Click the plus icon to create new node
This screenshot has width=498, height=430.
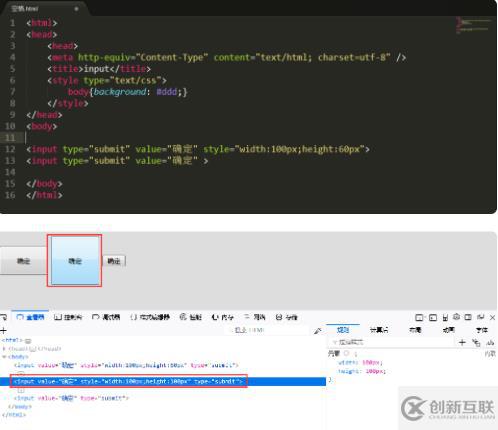[3, 331]
